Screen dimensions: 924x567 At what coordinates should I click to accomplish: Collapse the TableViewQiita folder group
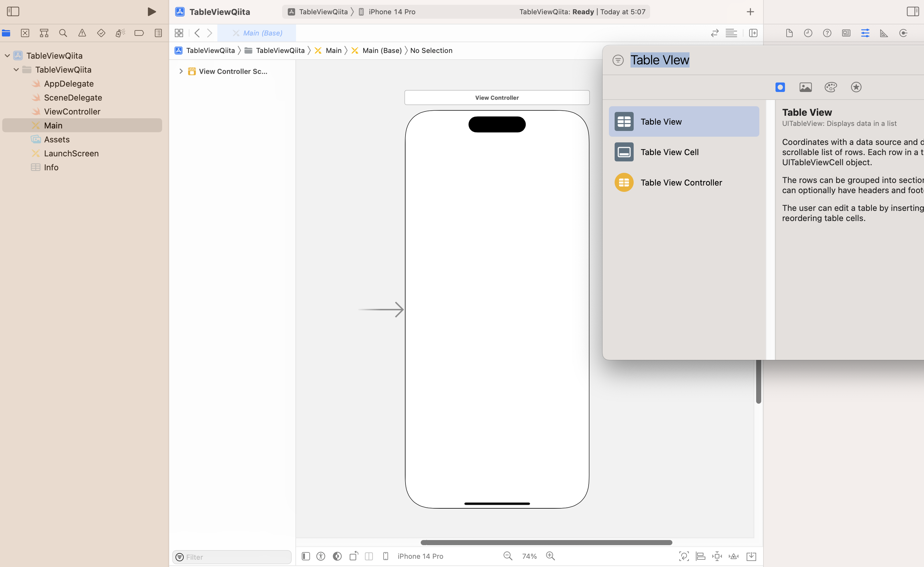click(x=16, y=70)
